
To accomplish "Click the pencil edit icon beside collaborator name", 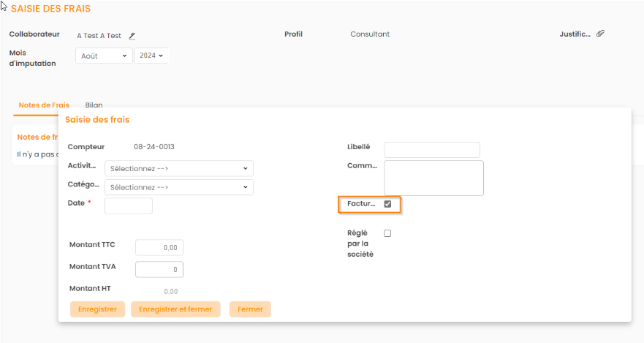I will tap(132, 35).
